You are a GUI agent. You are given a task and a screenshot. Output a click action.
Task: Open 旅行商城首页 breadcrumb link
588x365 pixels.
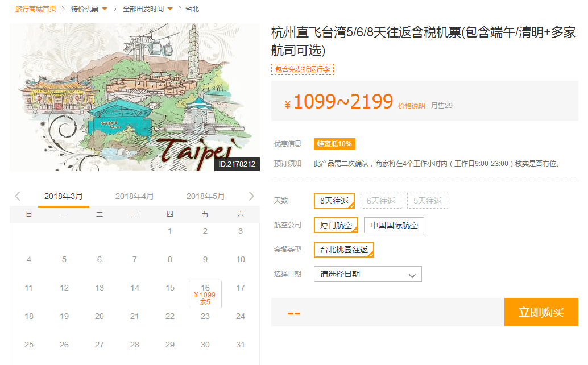[36, 9]
